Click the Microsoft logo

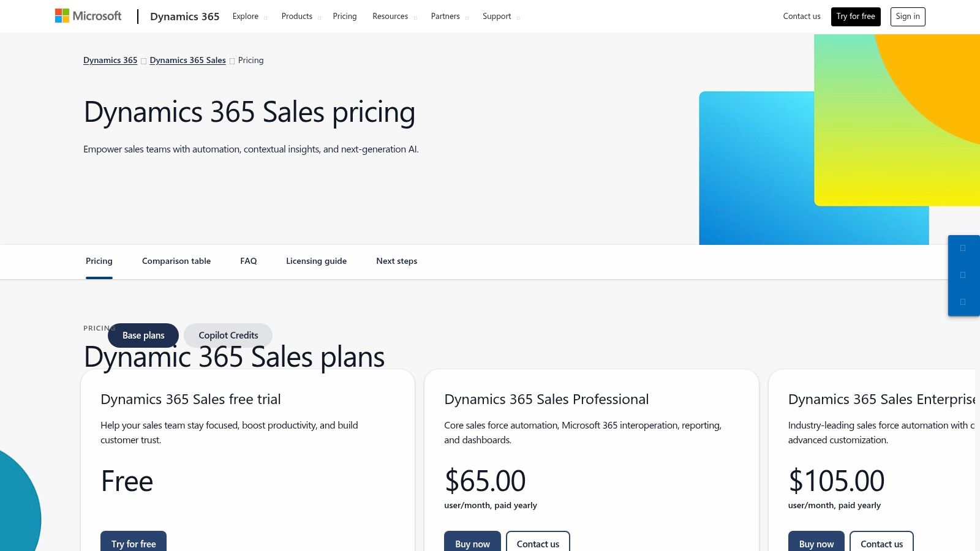pos(88,16)
